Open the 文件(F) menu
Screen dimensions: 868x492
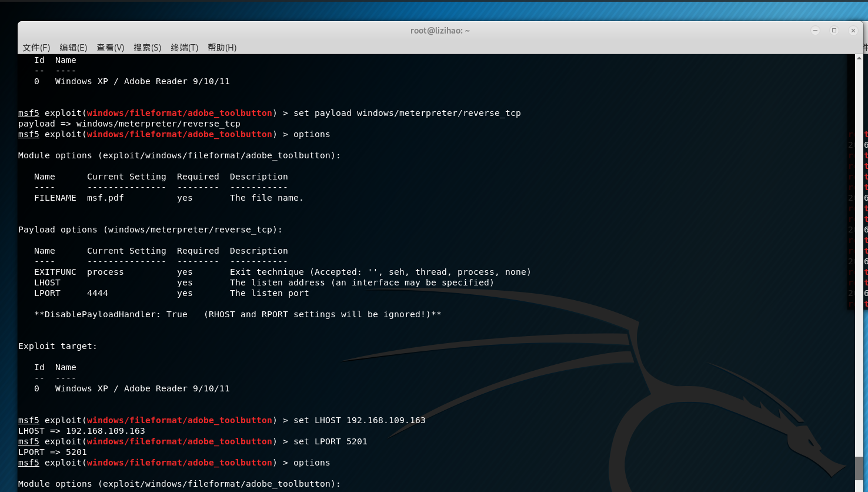tap(36, 48)
